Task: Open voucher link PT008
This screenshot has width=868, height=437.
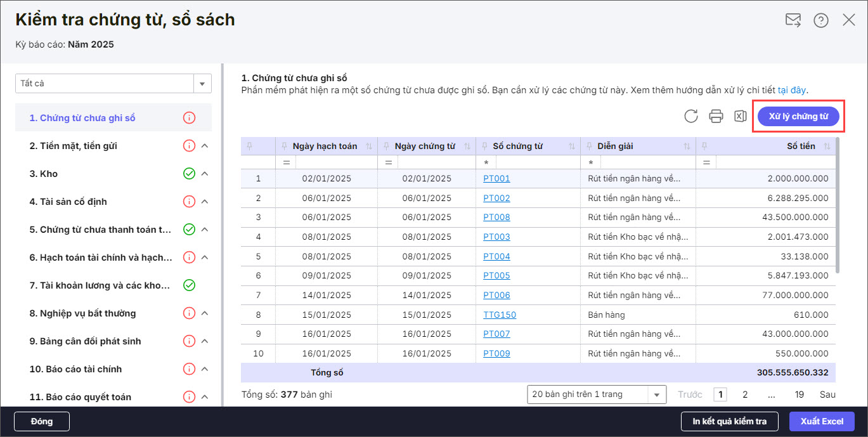Action: pos(496,218)
